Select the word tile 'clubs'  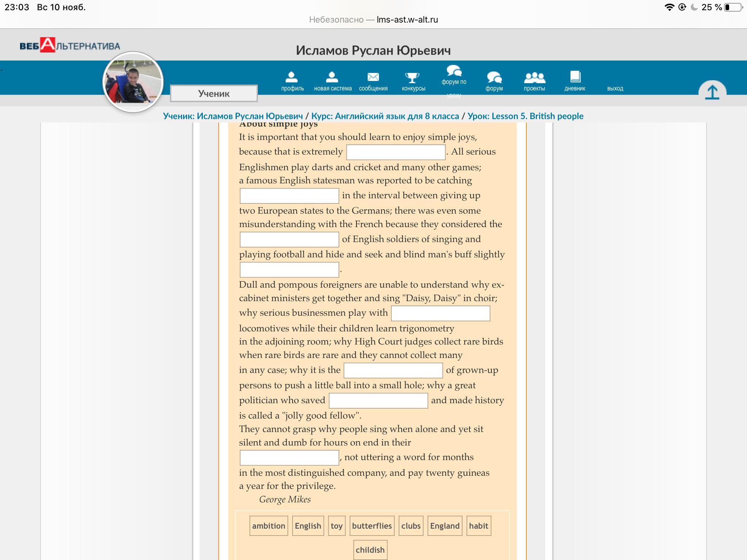tap(411, 526)
